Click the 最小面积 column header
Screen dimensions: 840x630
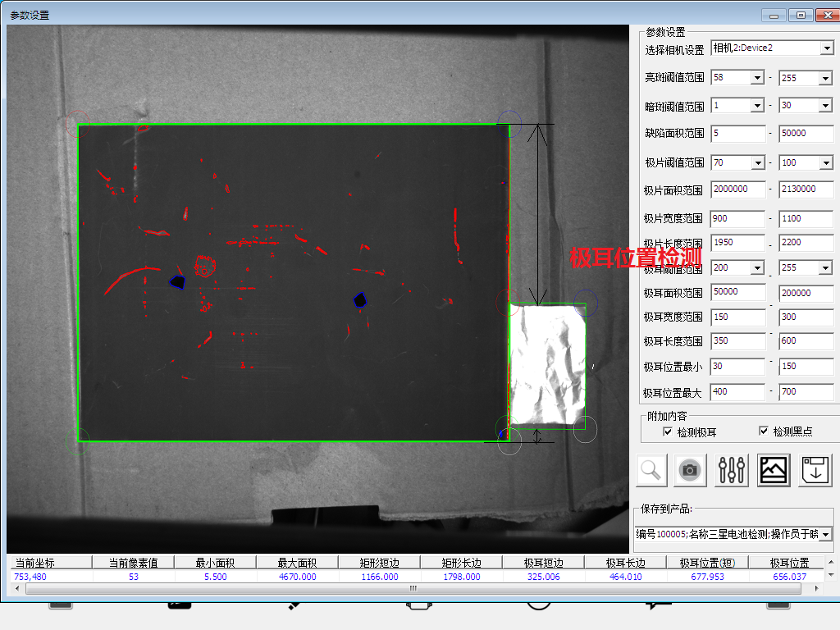[216, 563]
